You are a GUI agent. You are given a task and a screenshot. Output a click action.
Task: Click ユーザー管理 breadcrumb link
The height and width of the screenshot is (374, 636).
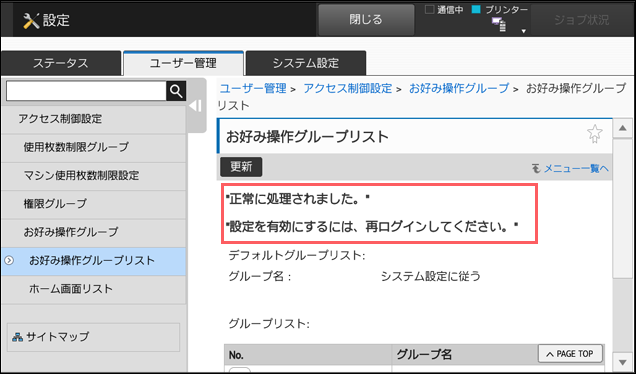pyautogui.click(x=253, y=88)
